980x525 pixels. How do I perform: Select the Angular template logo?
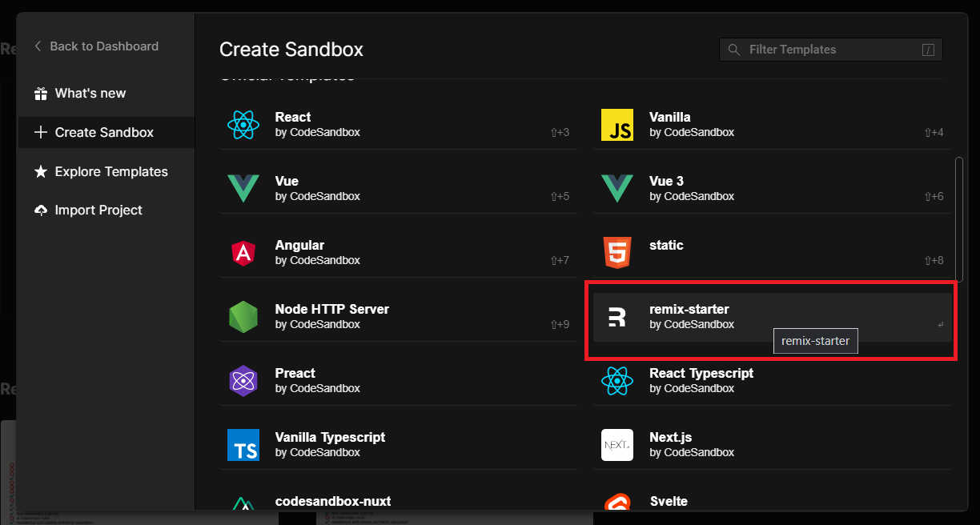243,253
